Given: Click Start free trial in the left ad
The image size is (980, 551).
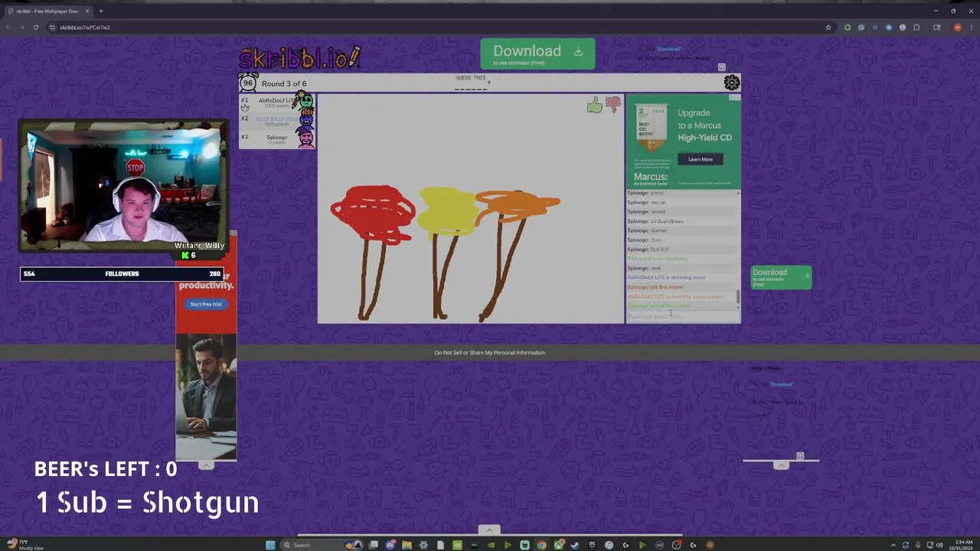Looking at the screenshot, I should (206, 304).
